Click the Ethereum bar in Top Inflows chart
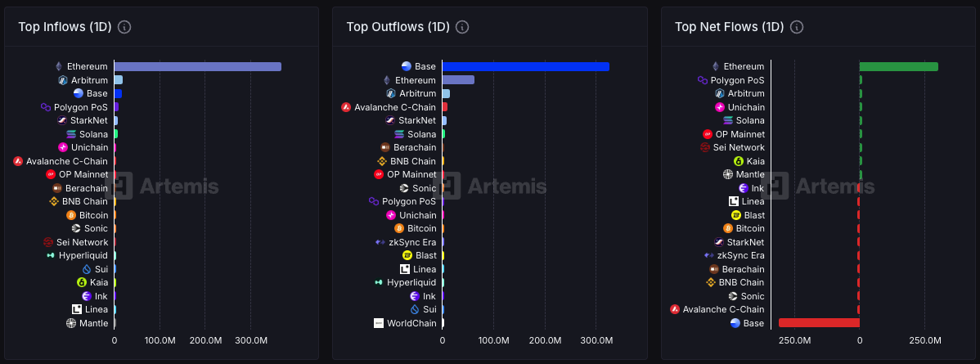The image size is (980, 364). [197, 66]
